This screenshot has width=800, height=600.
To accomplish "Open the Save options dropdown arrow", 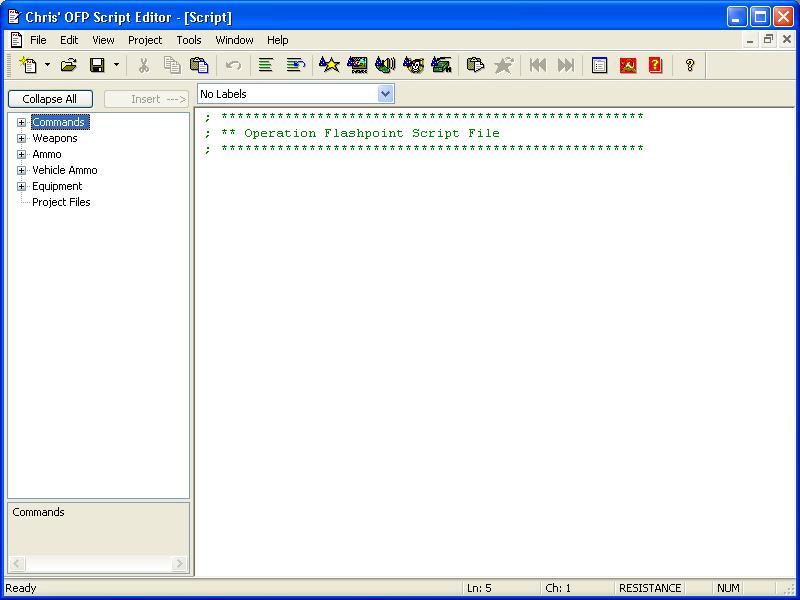I will tap(116, 65).
